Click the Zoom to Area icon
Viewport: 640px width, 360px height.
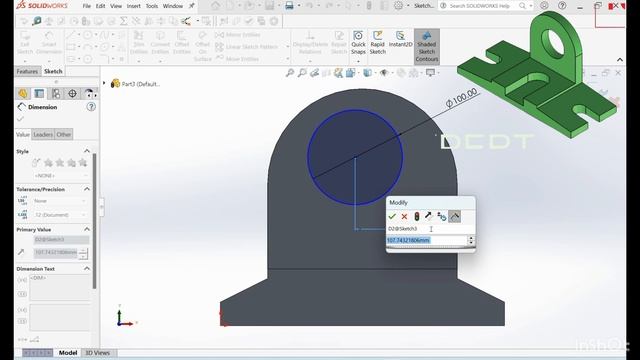(302, 73)
